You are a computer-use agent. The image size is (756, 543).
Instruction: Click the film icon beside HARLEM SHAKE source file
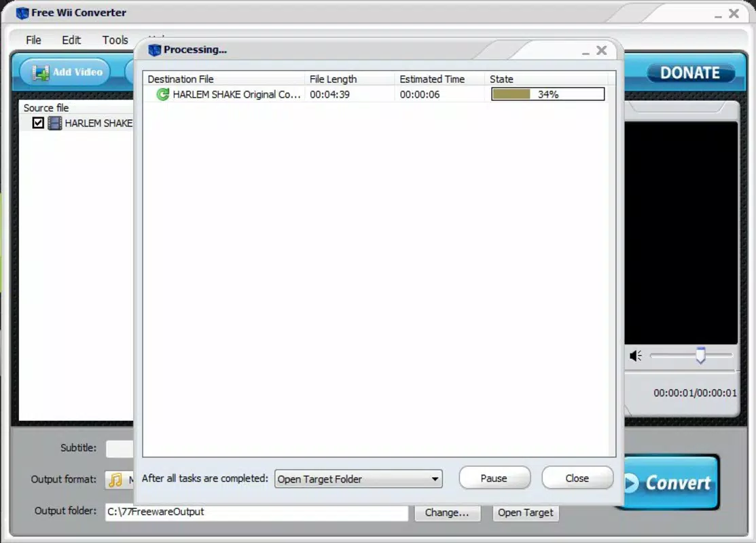[54, 124]
